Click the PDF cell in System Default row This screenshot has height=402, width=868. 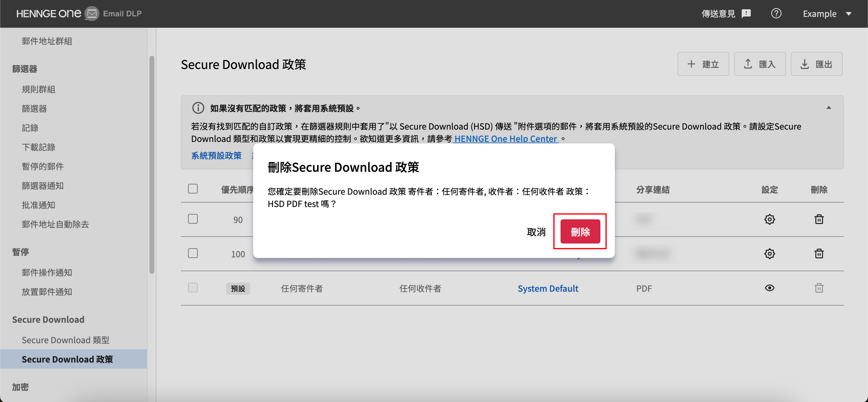644,288
